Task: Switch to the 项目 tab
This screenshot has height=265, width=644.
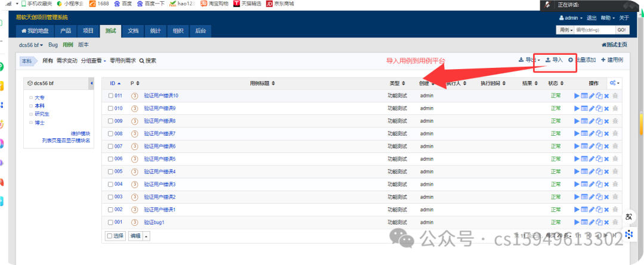Action: pos(88,31)
